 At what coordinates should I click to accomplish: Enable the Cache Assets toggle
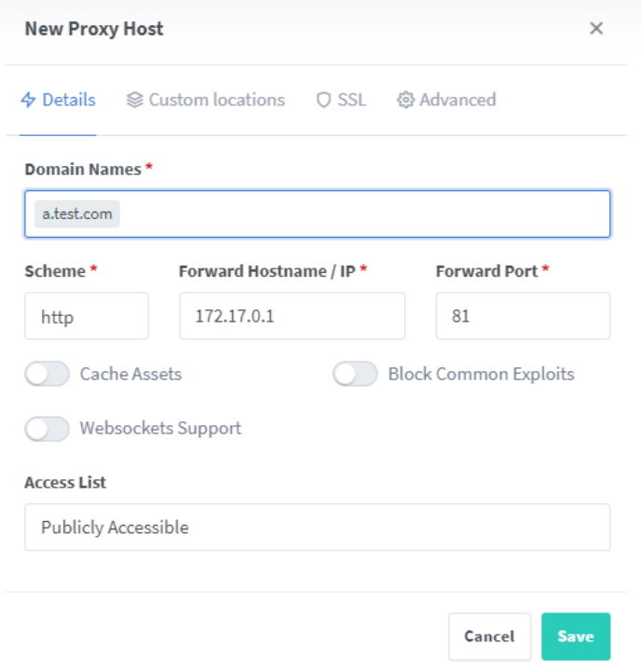point(48,375)
